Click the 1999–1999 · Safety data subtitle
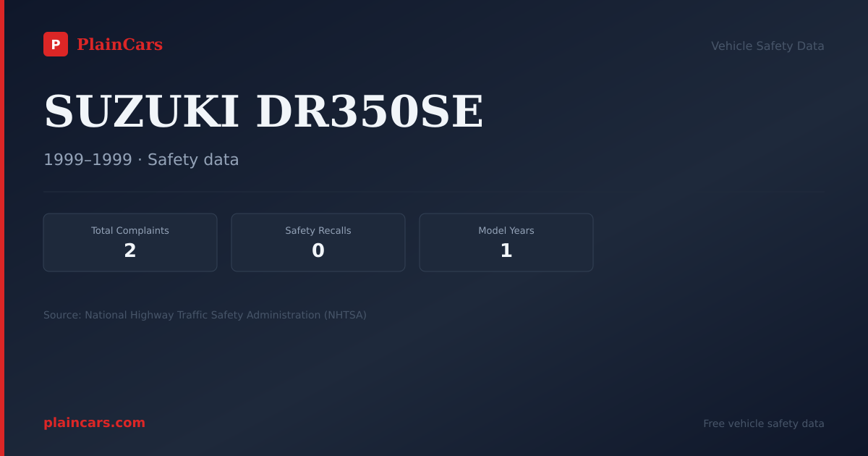 point(141,160)
